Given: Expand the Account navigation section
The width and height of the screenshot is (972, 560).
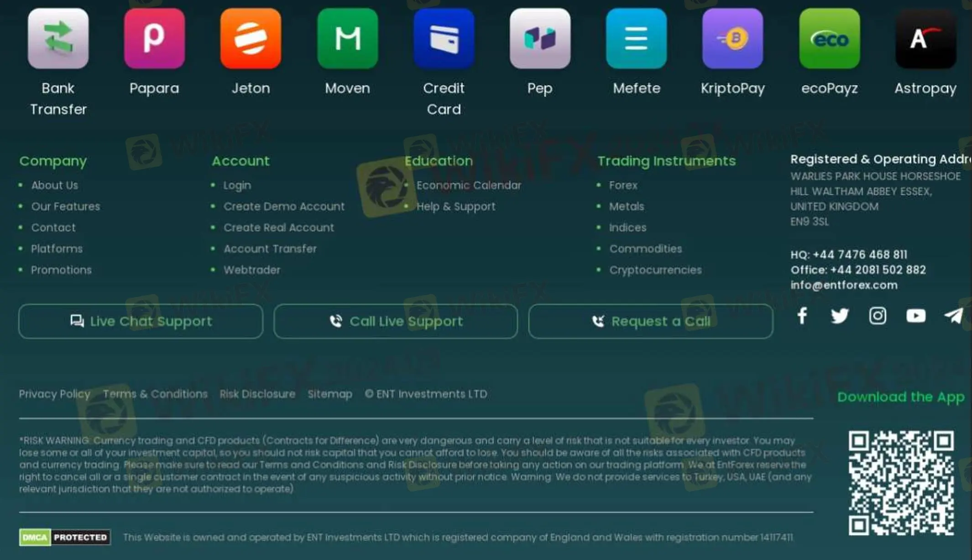Looking at the screenshot, I should point(240,161).
